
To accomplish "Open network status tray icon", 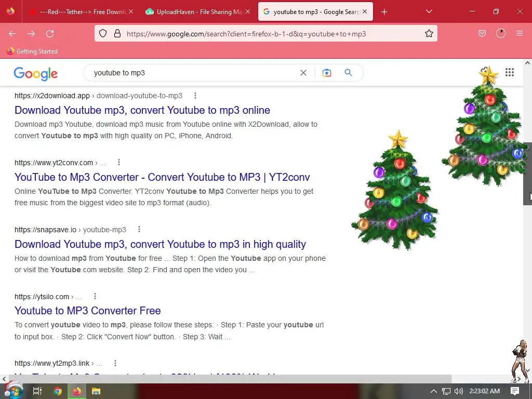I will pos(446,391).
